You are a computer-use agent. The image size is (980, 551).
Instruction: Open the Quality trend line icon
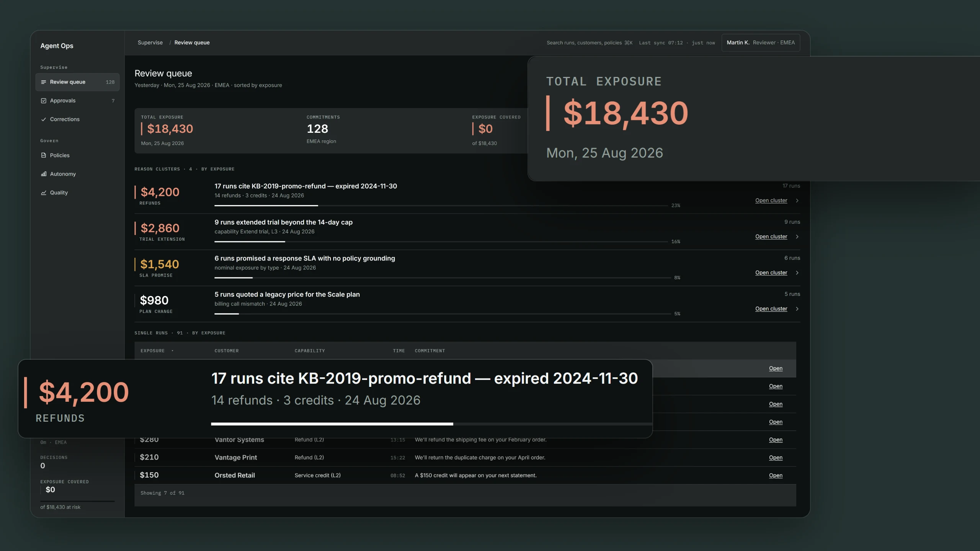[x=44, y=193]
